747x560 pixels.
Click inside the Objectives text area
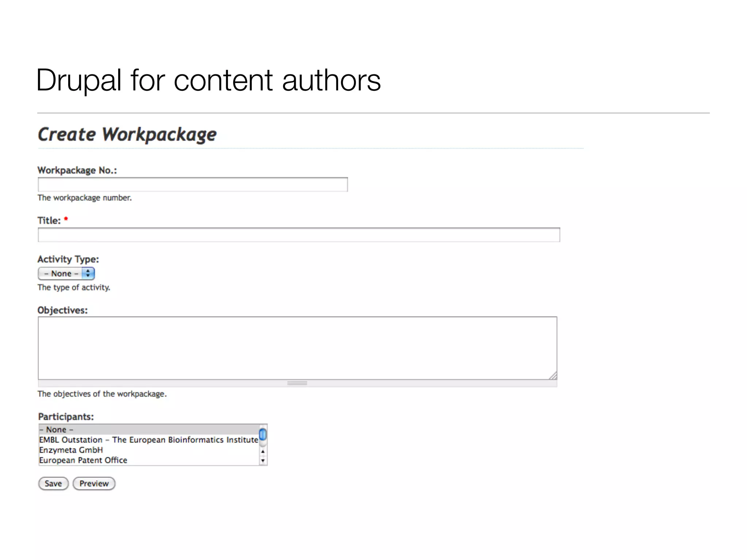click(x=297, y=348)
